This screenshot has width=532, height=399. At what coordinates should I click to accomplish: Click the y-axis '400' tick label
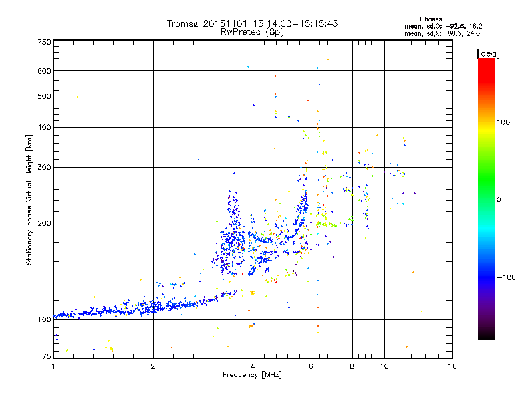pyautogui.click(x=44, y=128)
